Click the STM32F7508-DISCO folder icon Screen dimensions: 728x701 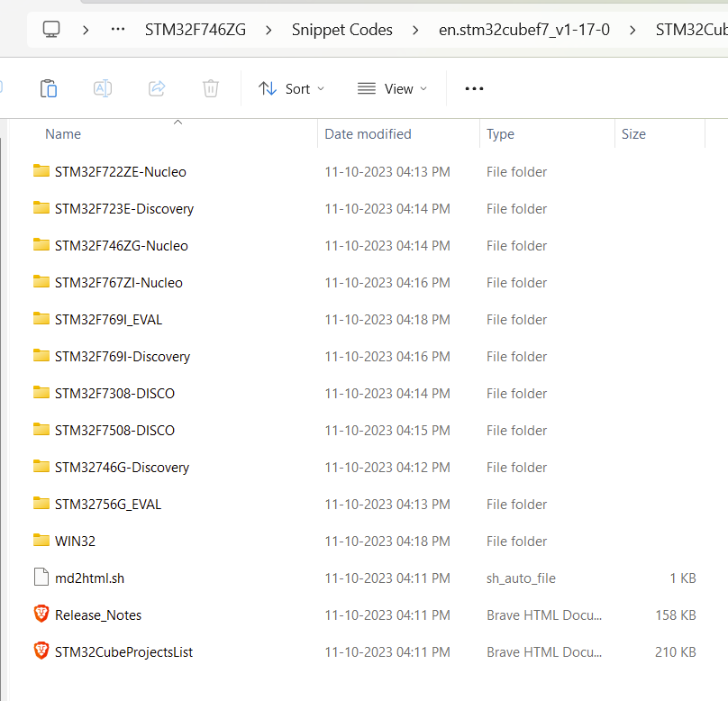41,430
